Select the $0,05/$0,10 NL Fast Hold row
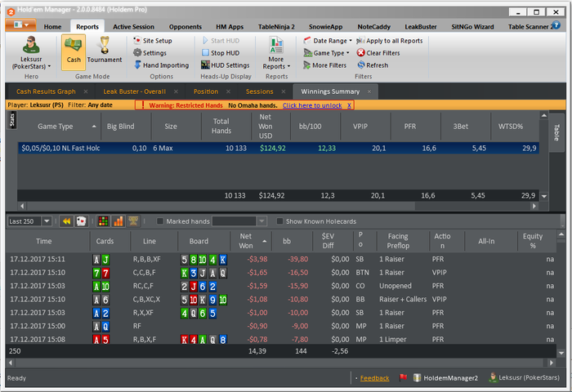This screenshot has height=392, width=572. (279, 148)
